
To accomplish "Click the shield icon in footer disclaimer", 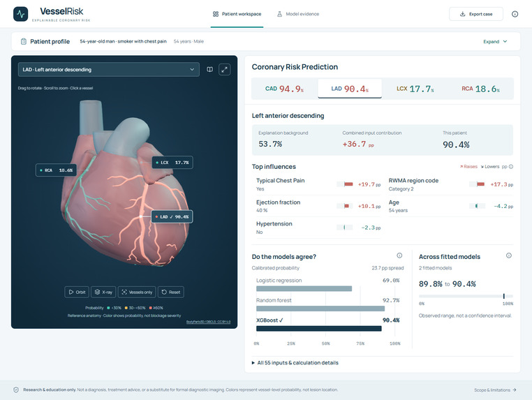I will click(x=16, y=390).
